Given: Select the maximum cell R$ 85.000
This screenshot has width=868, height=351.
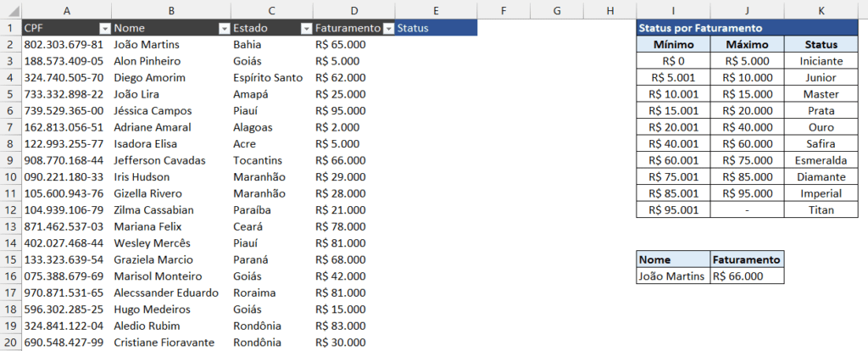Looking at the screenshot, I should point(748,177).
